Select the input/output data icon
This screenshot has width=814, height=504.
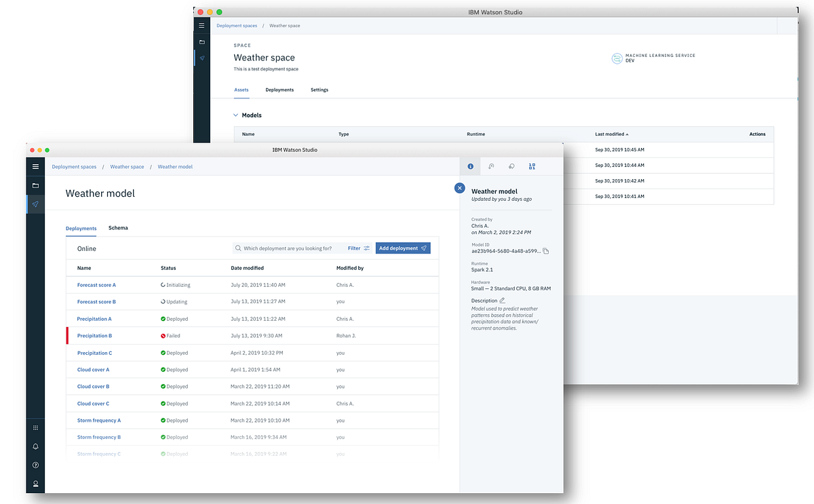tap(532, 166)
